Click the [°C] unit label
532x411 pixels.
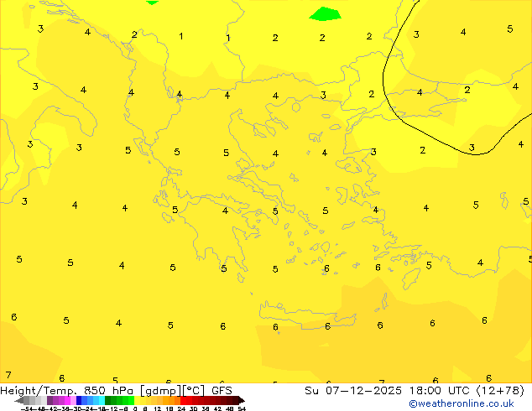[191, 390]
